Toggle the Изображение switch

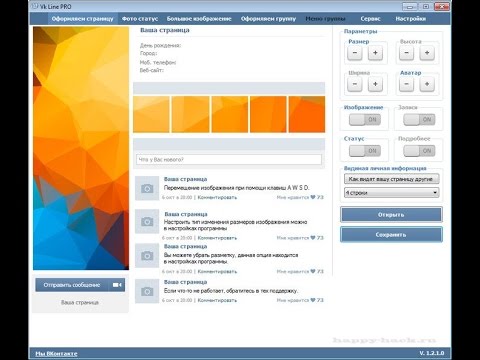[x=365, y=120]
